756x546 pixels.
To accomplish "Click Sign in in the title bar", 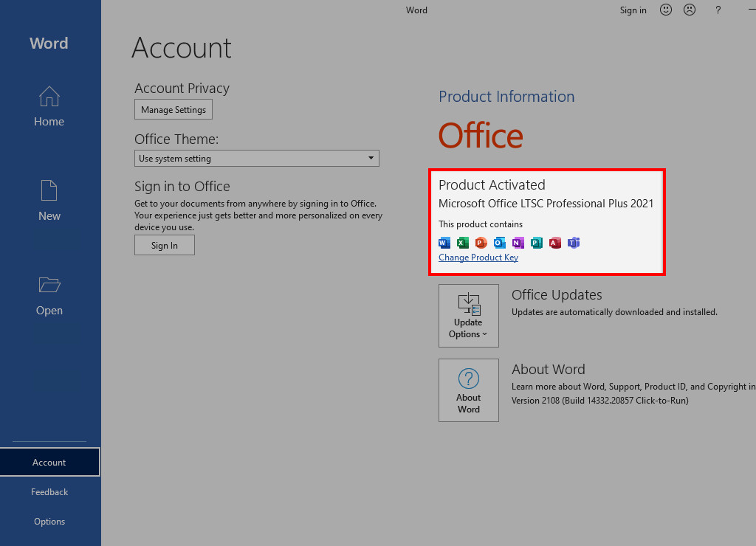I will 633,10.
